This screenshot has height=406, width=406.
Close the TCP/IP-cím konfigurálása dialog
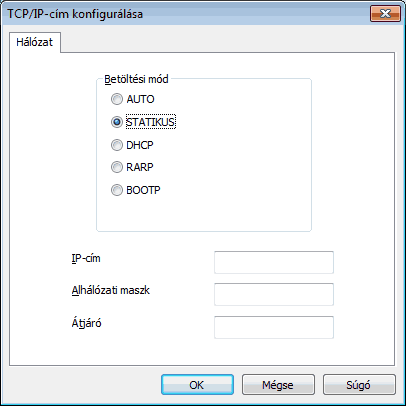tap(385, 14)
